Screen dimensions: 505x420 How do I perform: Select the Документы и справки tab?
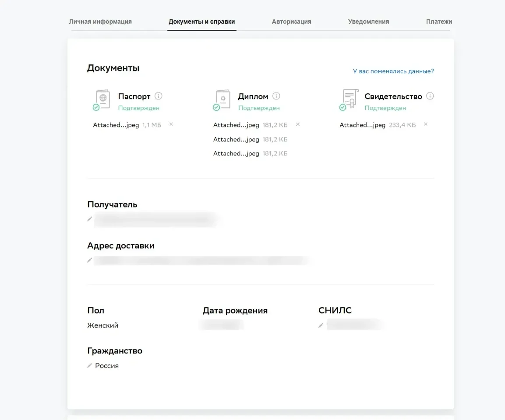point(201,21)
